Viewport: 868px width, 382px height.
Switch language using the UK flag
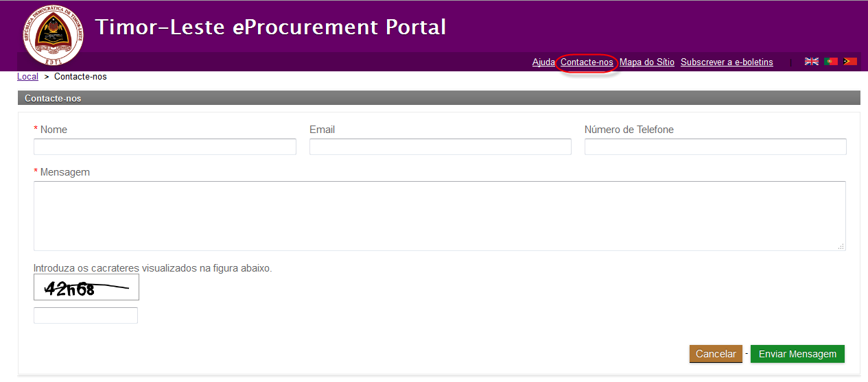coord(812,62)
